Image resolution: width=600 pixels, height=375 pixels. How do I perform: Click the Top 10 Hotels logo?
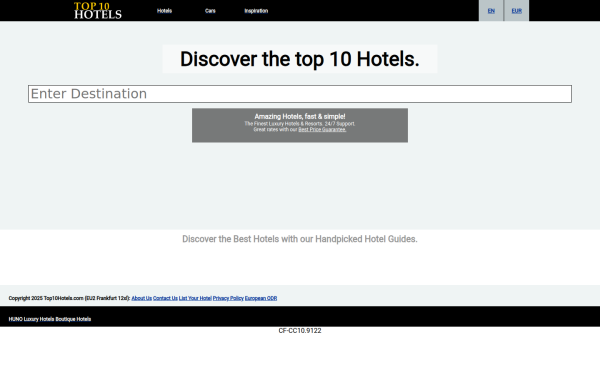click(98, 10)
